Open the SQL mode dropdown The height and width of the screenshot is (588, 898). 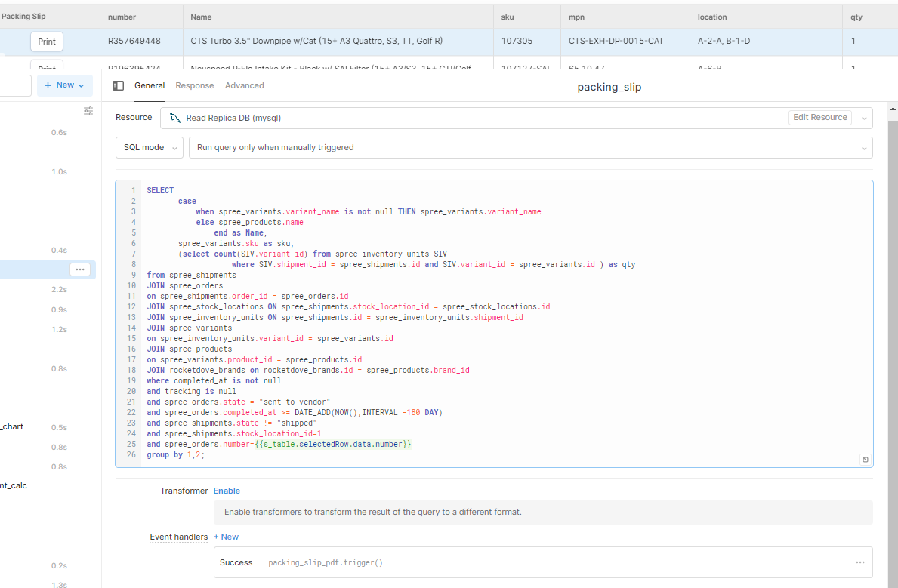(150, 148)
